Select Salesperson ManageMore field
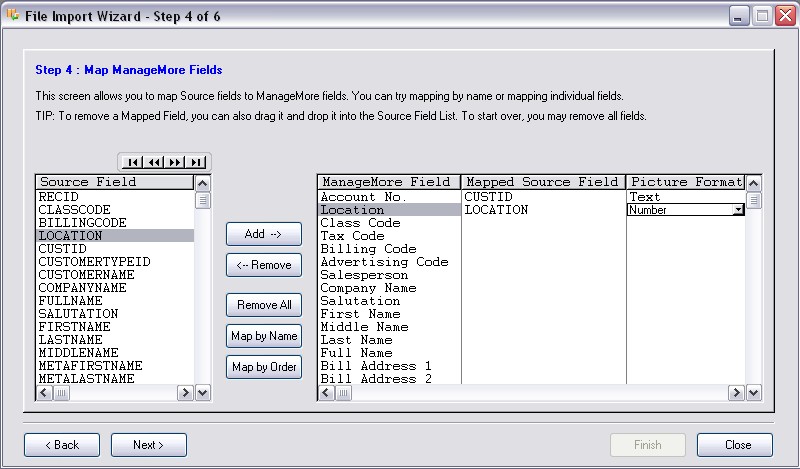This screenshot has width=800, height=469. [389, 275]
